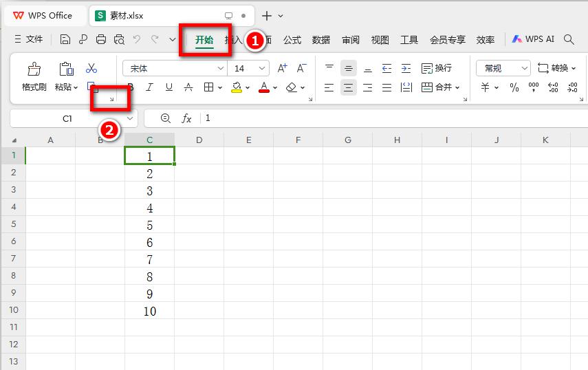Click Wrap Text (换行) button

[x=437, y=68]
